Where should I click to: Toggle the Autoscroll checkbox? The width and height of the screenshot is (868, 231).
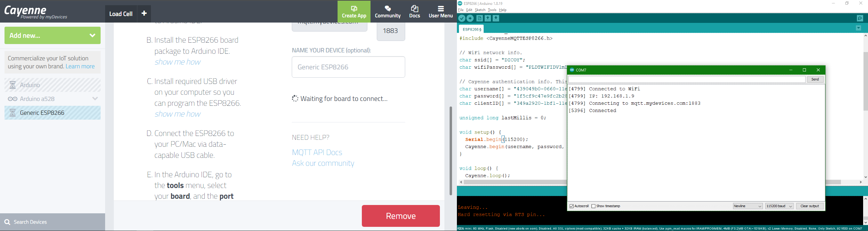[571, 206]
